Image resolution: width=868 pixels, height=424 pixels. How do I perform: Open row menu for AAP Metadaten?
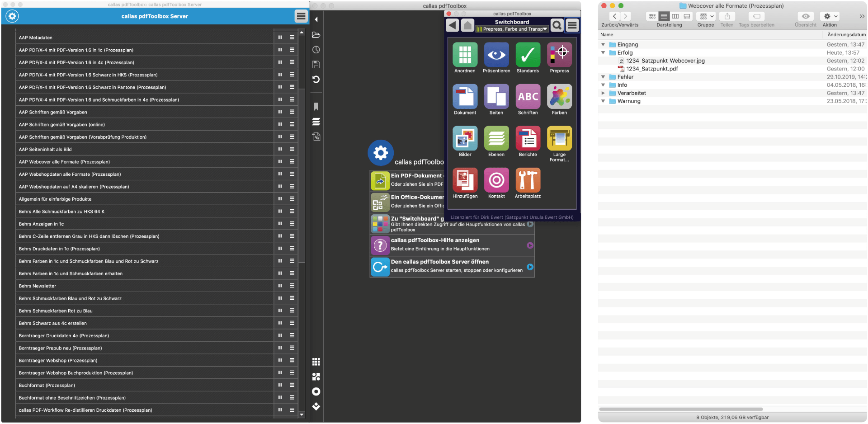[292, 38]
